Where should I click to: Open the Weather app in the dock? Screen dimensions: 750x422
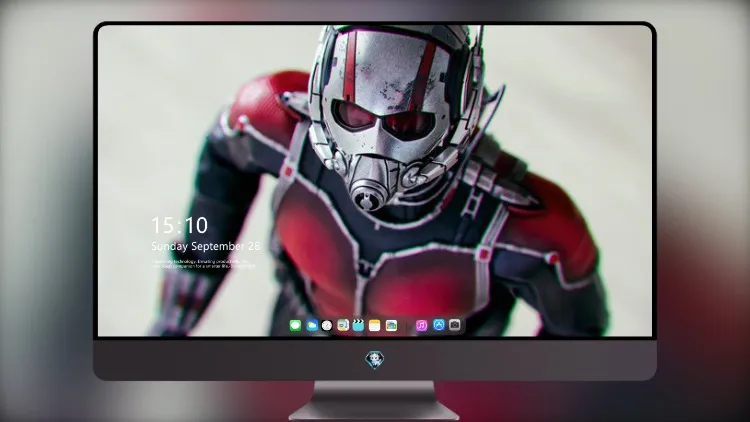tap(312, 325)
